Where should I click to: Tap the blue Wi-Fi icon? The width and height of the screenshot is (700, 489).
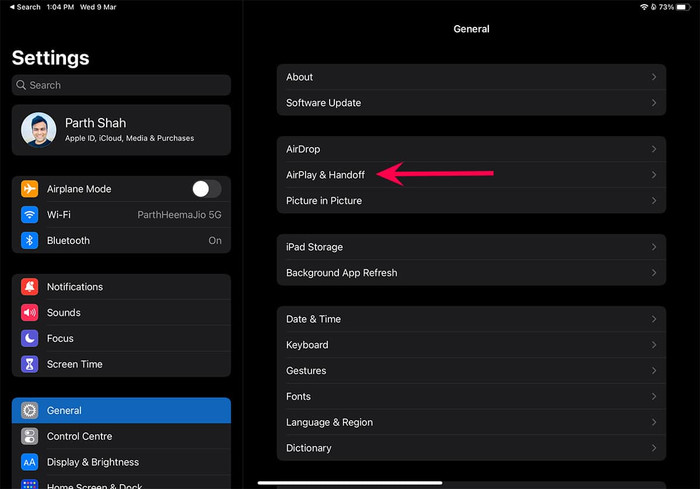pos(29,215)
